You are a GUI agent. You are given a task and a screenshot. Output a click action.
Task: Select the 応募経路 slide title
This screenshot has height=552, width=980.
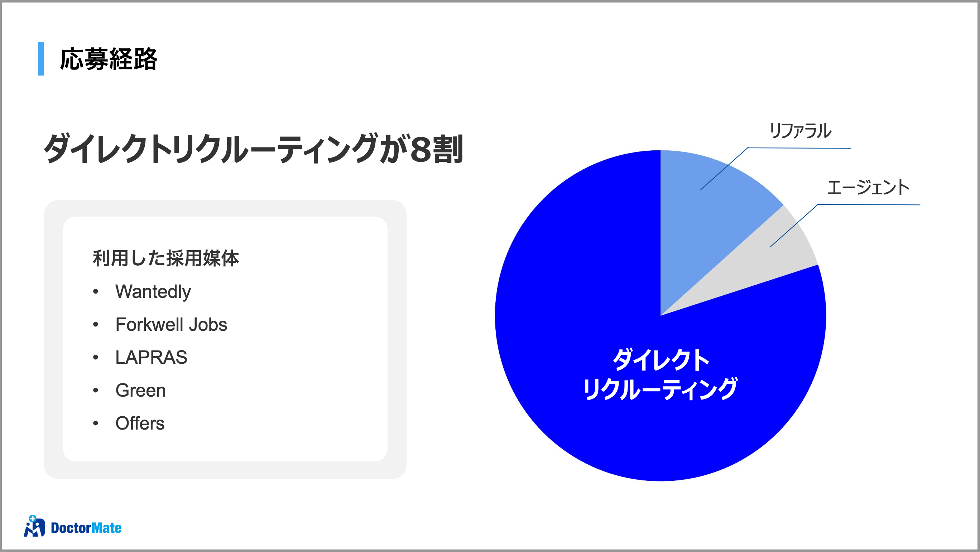click(x=109, y=59)
